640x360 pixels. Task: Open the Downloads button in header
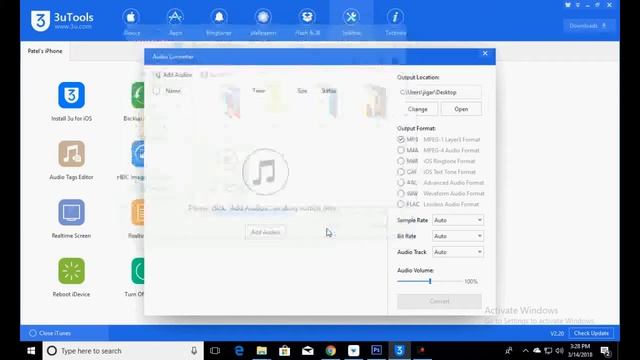[588, 26]
